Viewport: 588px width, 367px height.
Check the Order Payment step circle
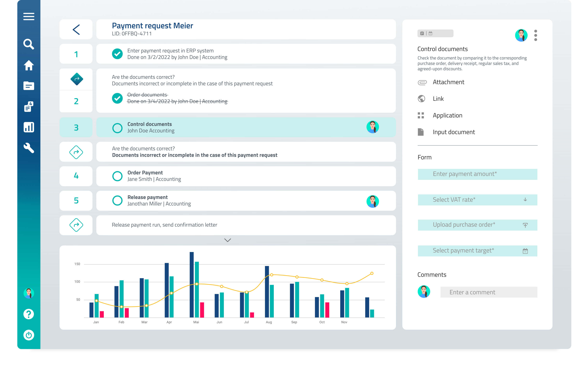[118, 176]
